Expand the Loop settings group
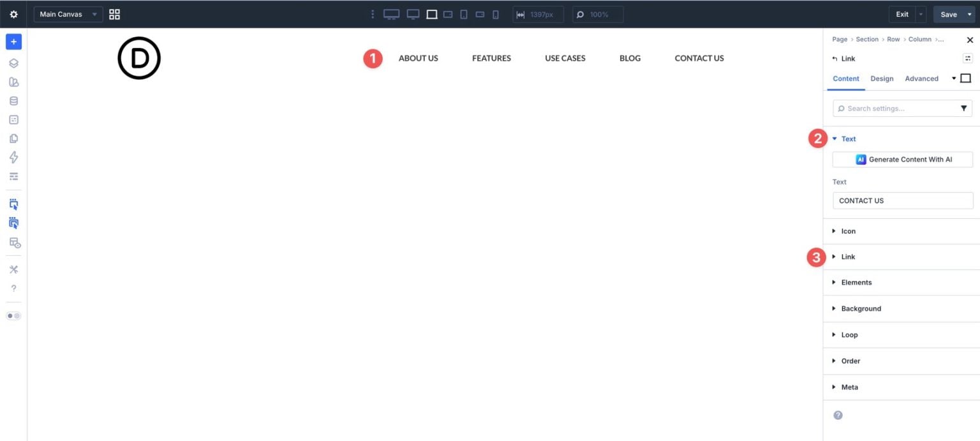This screenshot has width=980, height=441. (901, 334)
